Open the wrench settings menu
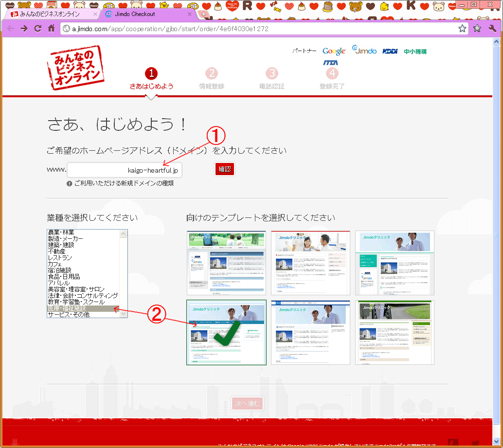The height and width of the screenshot is (448, 503). coord(492,28)
